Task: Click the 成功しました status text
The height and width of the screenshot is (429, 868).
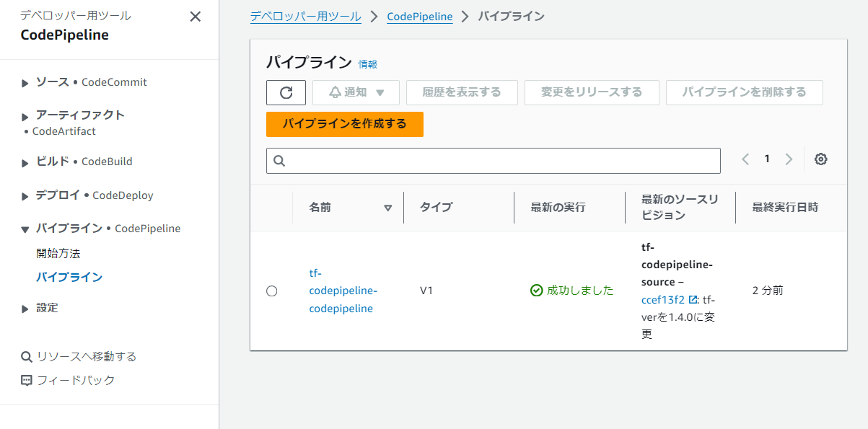Action: tap(580, 291)
